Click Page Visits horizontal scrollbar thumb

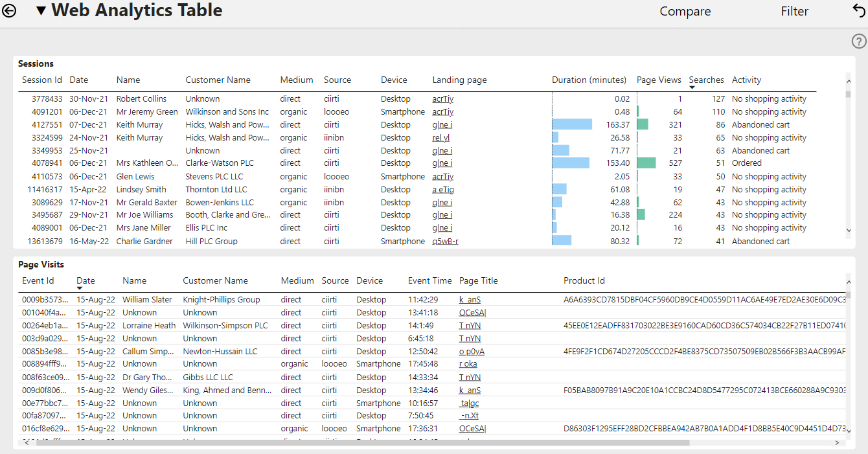[363, 443]
